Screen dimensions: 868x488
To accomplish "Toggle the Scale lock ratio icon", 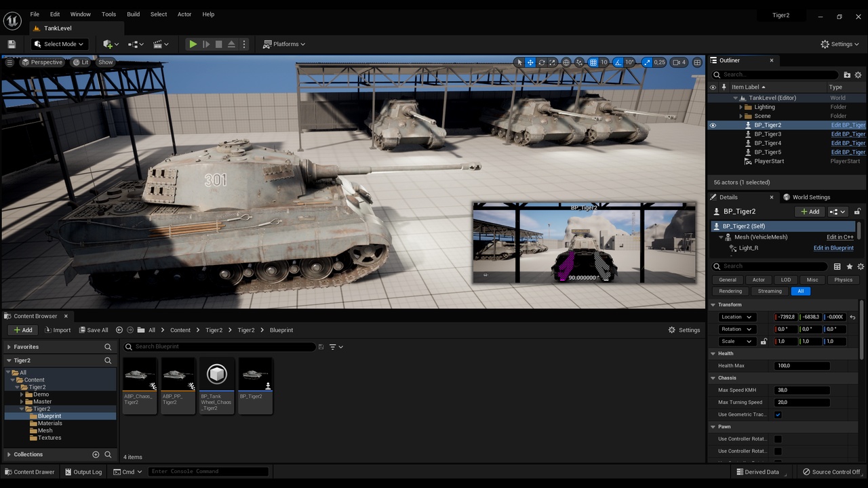I will (764, 342).
